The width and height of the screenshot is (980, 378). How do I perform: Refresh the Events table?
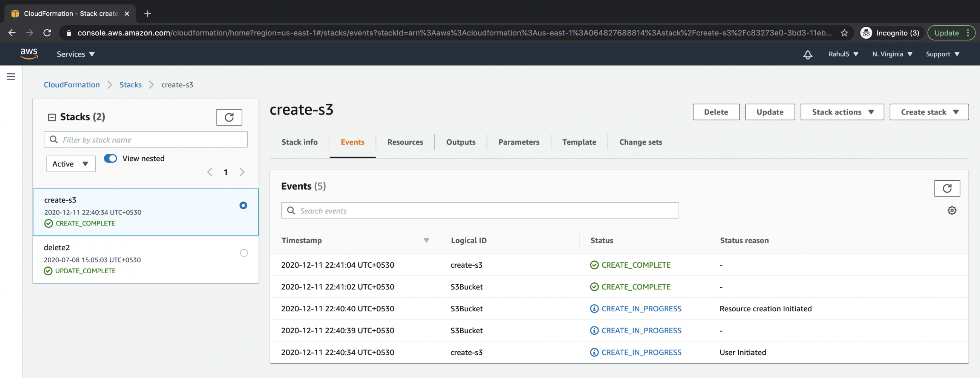(x=947, y=188)
